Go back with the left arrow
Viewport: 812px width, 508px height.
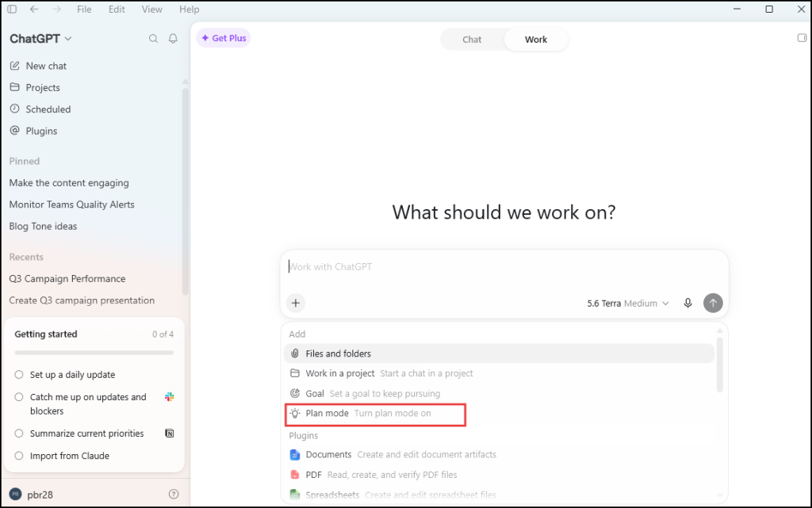coord(34,9)
